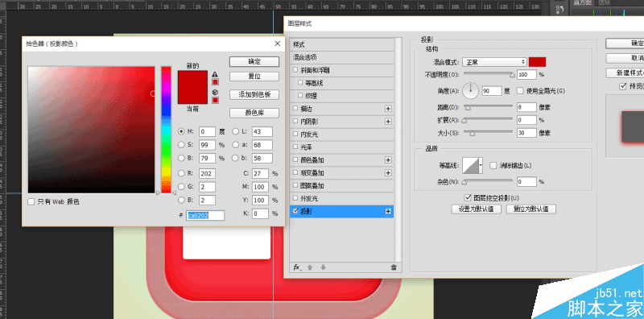
Task: Click the plus icon beside 描边
Action: click(x=388, y=109)
